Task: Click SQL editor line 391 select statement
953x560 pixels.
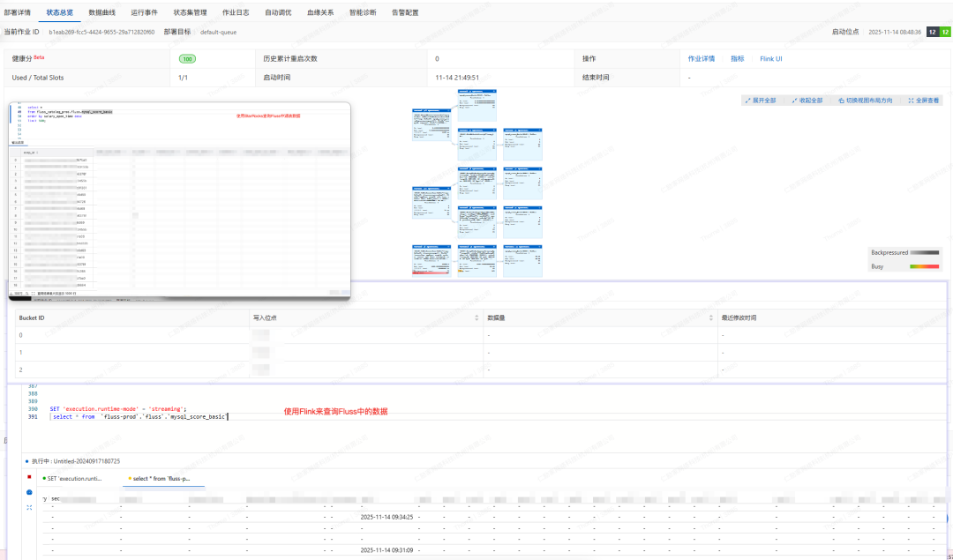Action: pyautogui.click(x=139, y=416)
